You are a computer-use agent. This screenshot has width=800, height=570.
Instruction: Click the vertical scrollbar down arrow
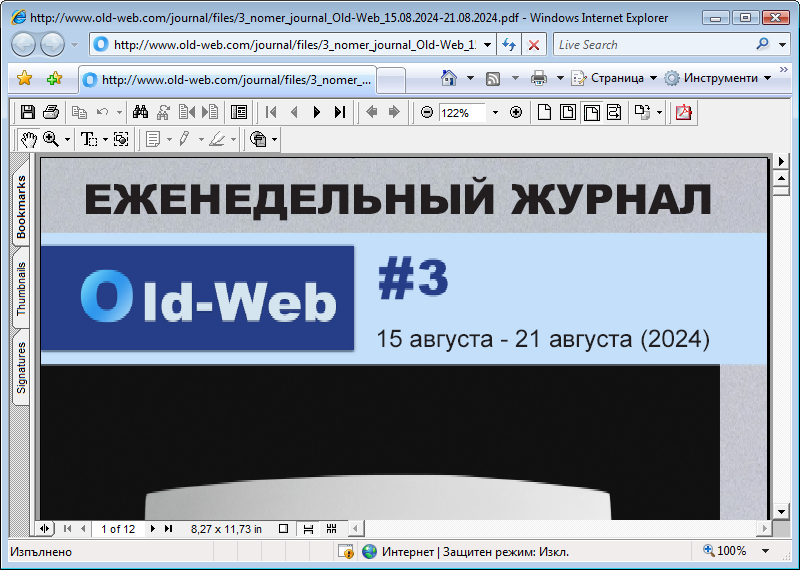pyautogui.click(x=782, y=510)
